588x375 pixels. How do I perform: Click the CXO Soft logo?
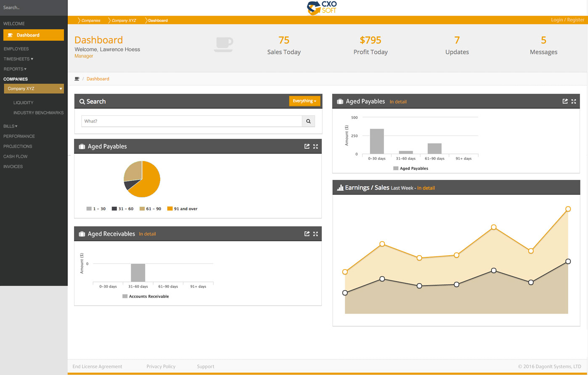click(x=322, y=8)
